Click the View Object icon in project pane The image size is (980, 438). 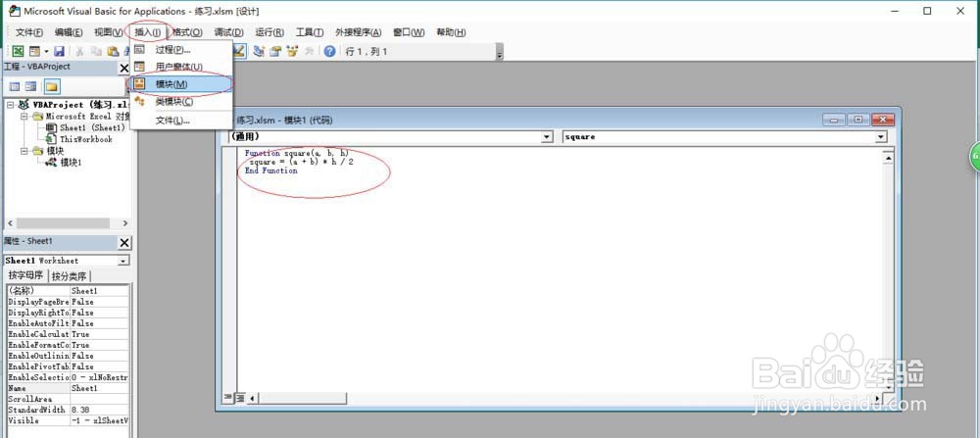point(30,87)
